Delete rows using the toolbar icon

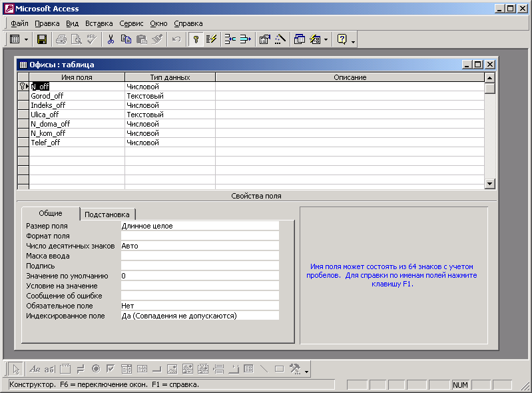pos(245,39)
